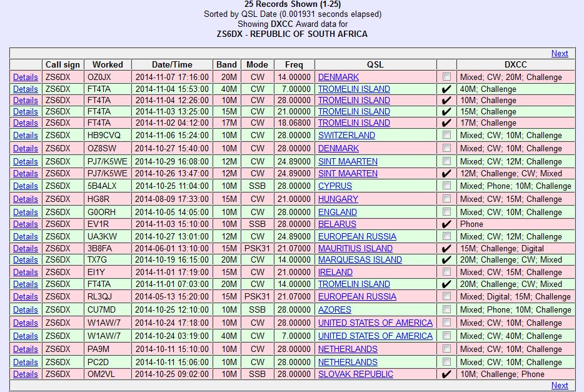
Task: Tick the checkbox in the 5B4ALX Cyprus row
Action: coord(446,186)
